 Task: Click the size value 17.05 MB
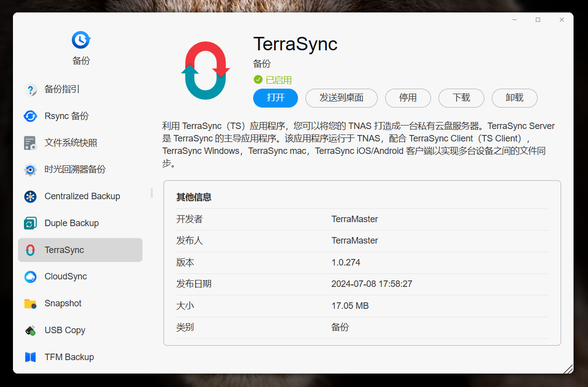click(350, 306)
